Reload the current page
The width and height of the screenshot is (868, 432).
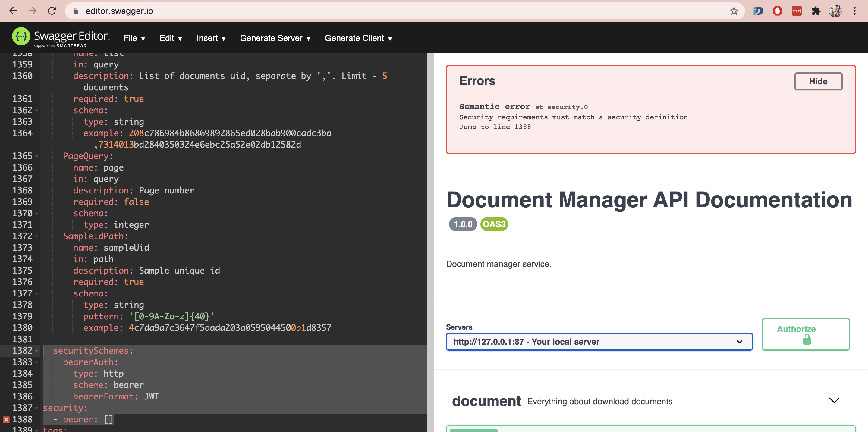point(52,11)
